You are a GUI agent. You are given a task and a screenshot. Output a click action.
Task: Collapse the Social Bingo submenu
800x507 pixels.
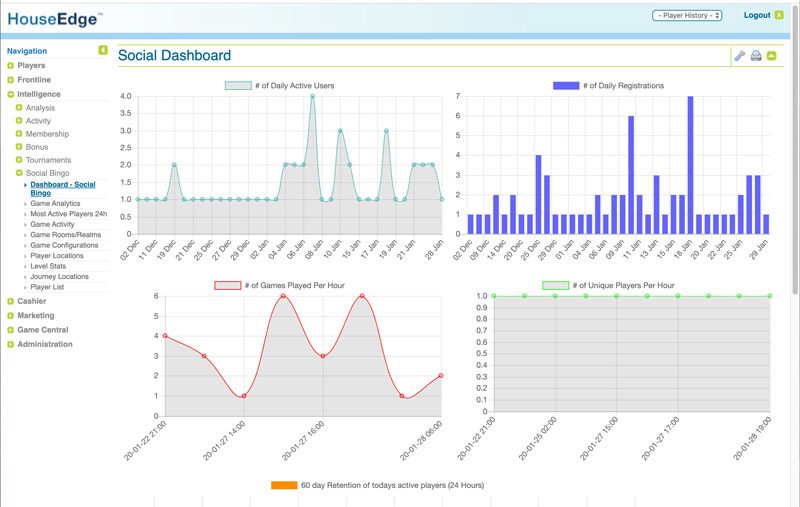click(19, 173)
